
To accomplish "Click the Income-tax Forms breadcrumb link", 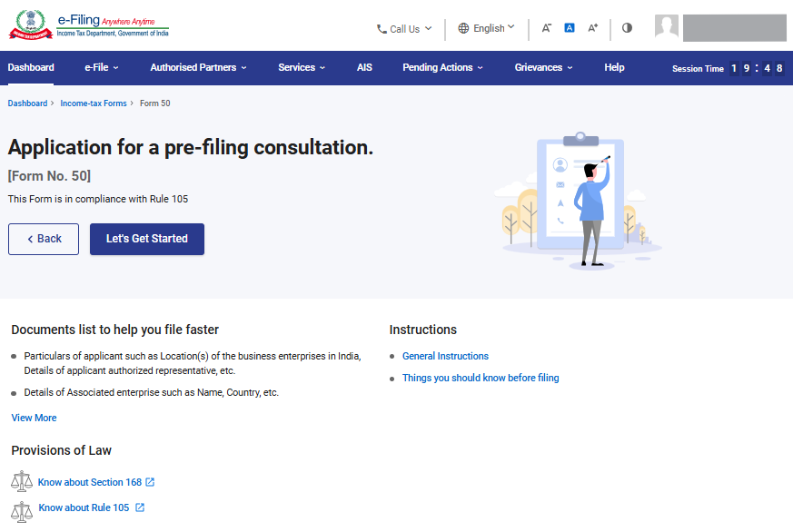I will click(x=94, y=103).
